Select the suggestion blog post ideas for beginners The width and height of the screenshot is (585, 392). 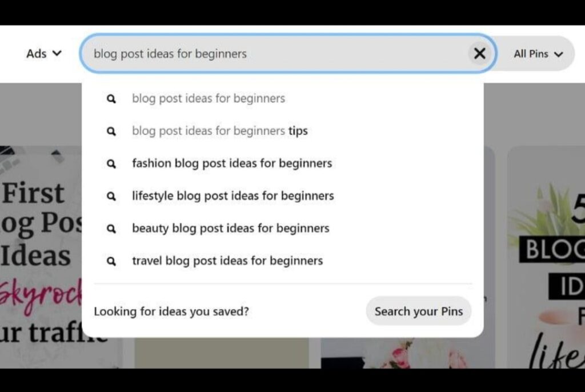pos(208,98)
